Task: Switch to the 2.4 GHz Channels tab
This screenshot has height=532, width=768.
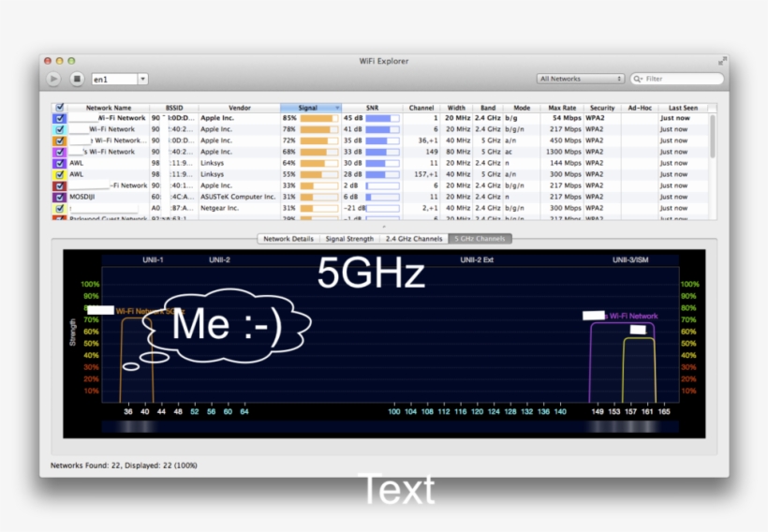Action: pyautogui.click(x=415, y=239)
